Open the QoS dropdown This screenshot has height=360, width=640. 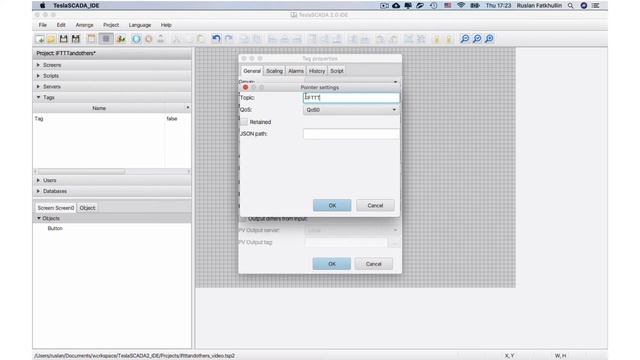tap(351, 110)
